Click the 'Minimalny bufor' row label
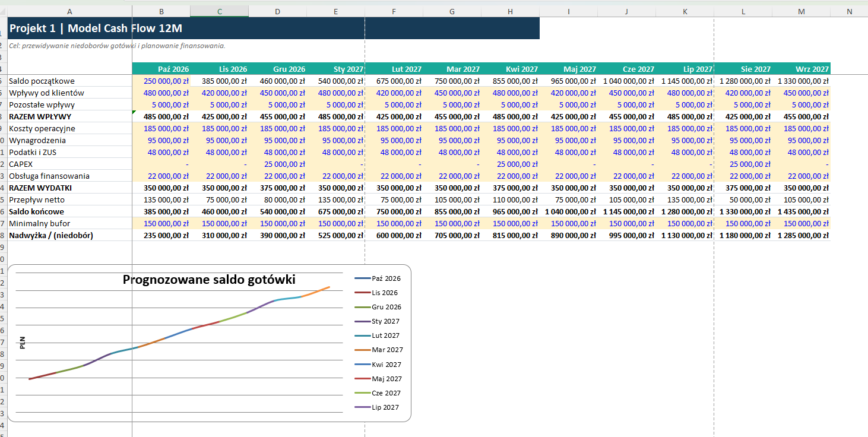The image size is (868, 437). [x=39, y=223]
